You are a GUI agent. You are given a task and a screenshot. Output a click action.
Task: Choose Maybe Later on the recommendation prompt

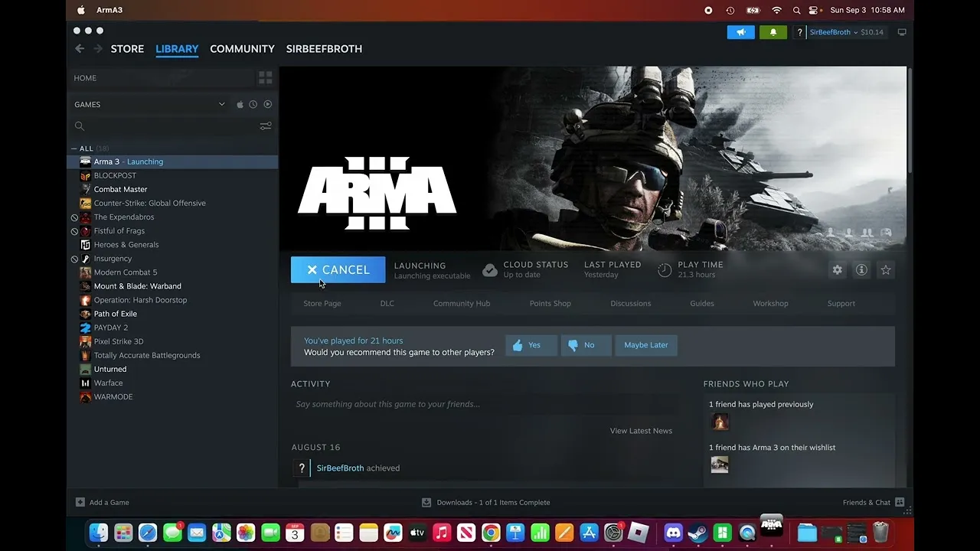click(x=645, y=345)
